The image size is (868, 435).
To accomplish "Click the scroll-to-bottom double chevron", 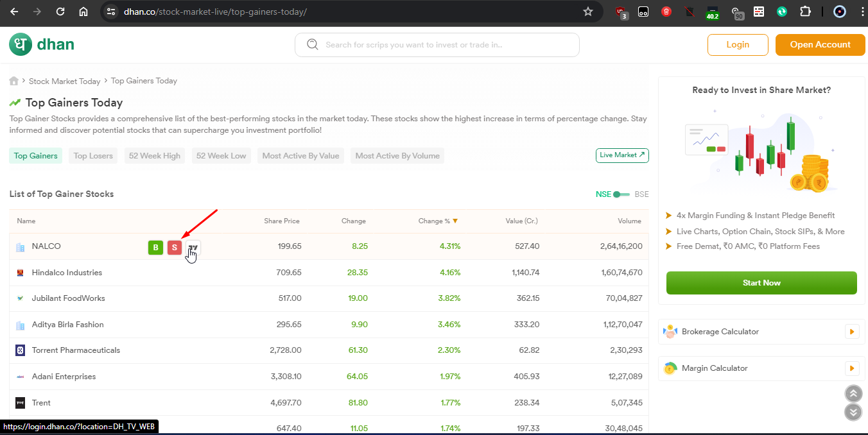I will coord(853,412).
